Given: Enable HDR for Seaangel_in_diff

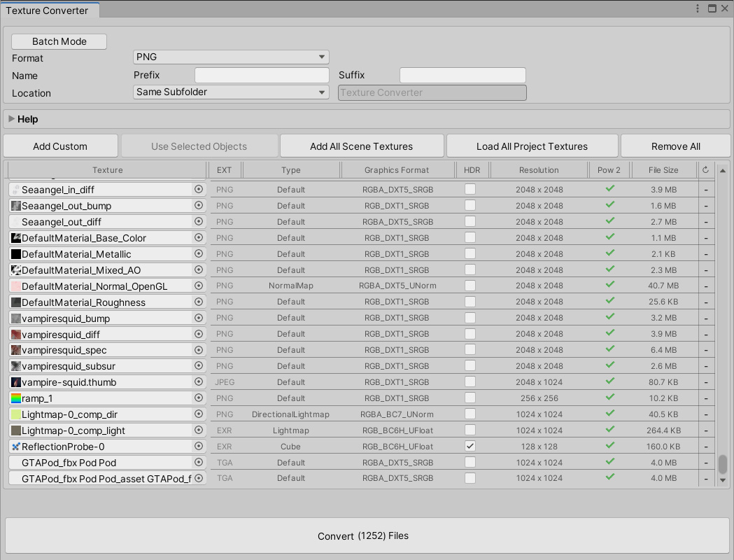Looking at the screenshot, I should 470,190.
